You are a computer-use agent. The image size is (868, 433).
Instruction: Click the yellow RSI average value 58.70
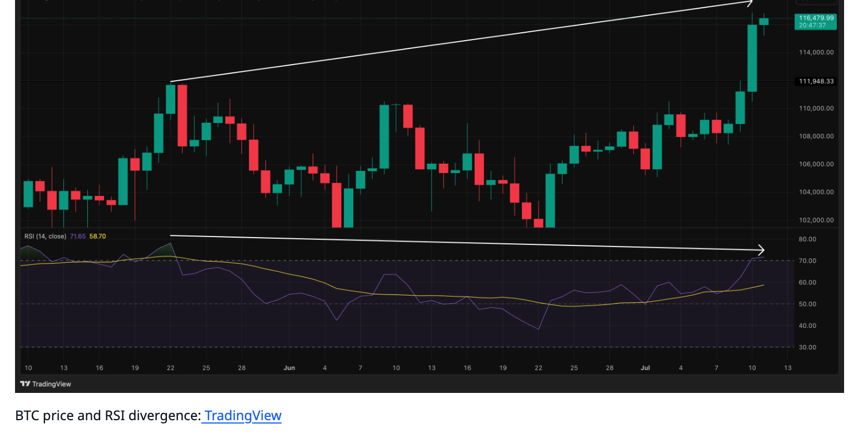[97, 236]
